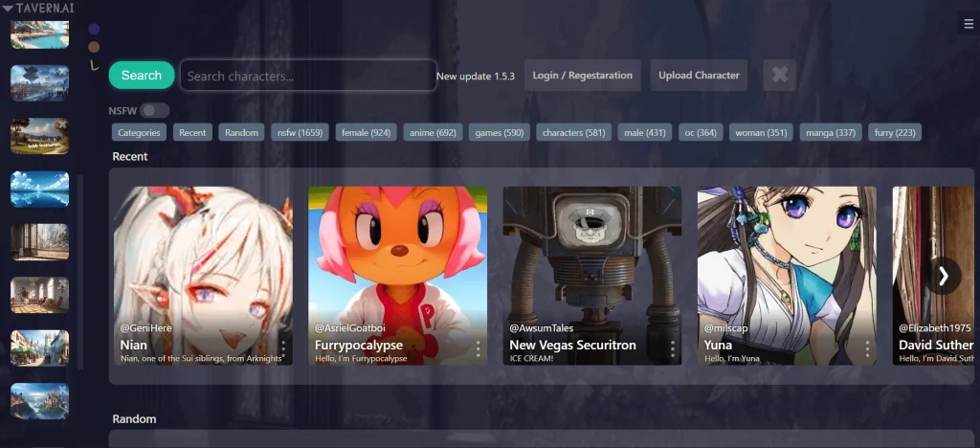Image resolution: width=980 pixels, height=448 pixels.
Task: Open the David Suther character card
Action: [x=934, y=276]
